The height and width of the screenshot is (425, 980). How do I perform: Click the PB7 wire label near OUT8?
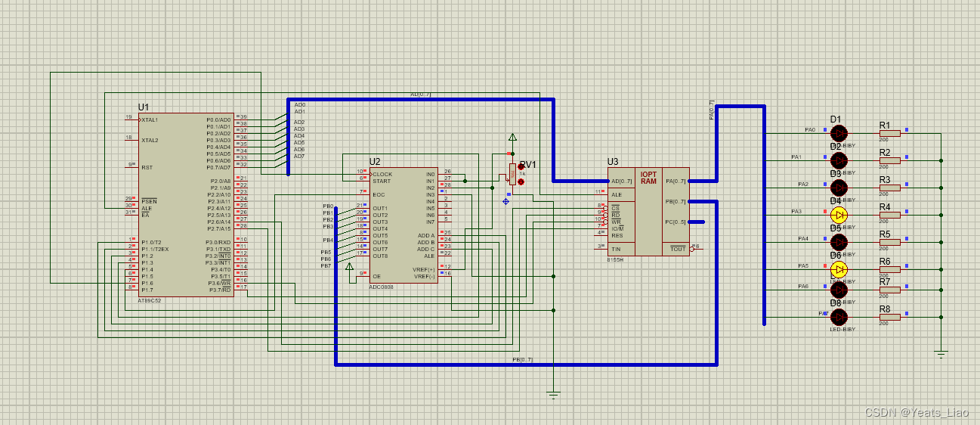pyautogui.click(x=326, y=266)
